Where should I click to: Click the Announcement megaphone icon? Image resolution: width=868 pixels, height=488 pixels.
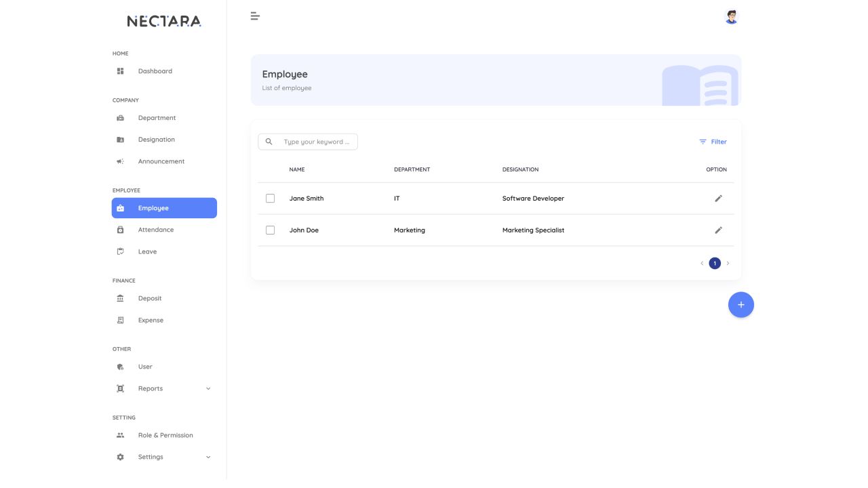click(x=121, y=161)
